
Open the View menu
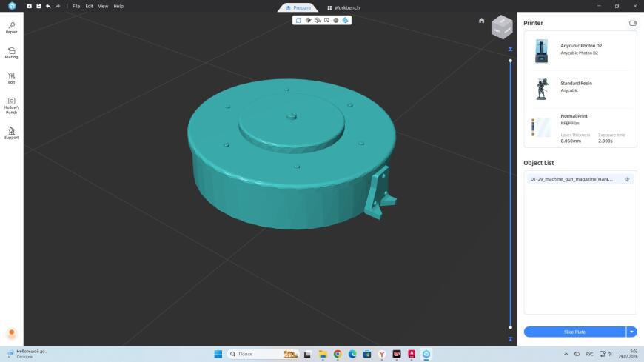tap(103, 6)
